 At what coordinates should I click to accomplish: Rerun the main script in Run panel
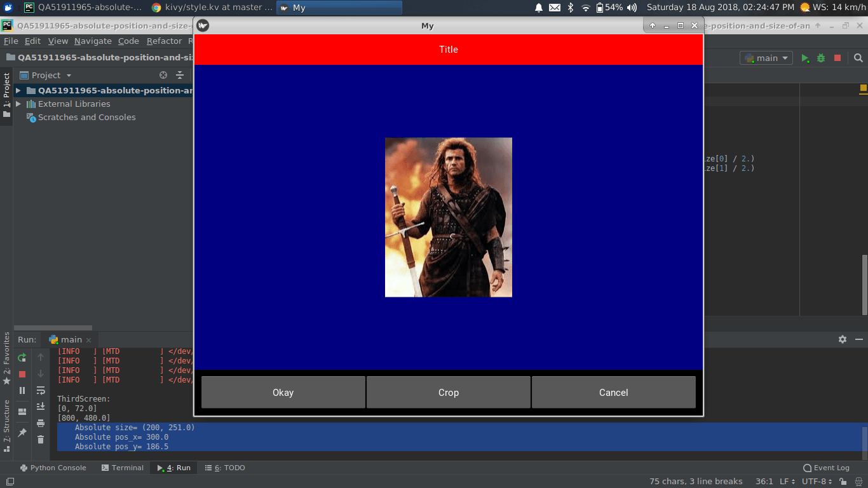click(x=22, y=357)
